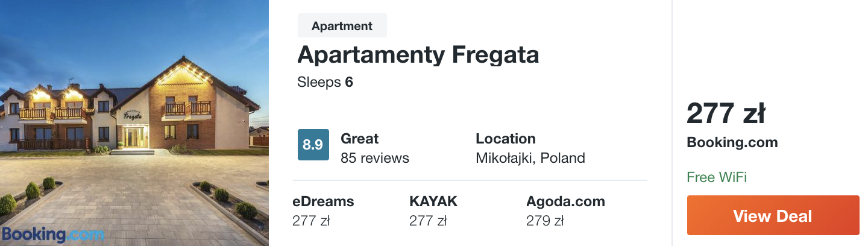868x246 pixels.
Task: Choose the KAYAK provider offer
Action: pyautogui.click(x=433, y=201)
